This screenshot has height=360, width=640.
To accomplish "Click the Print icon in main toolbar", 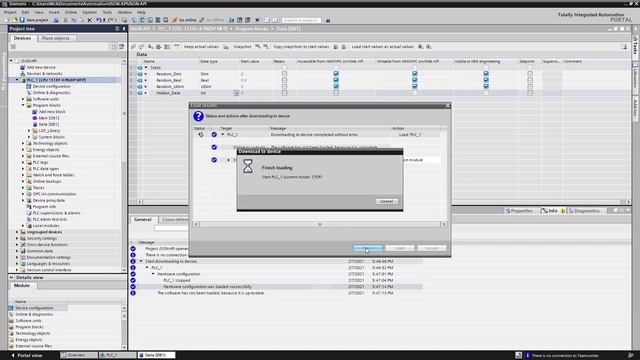I will 56,20.
